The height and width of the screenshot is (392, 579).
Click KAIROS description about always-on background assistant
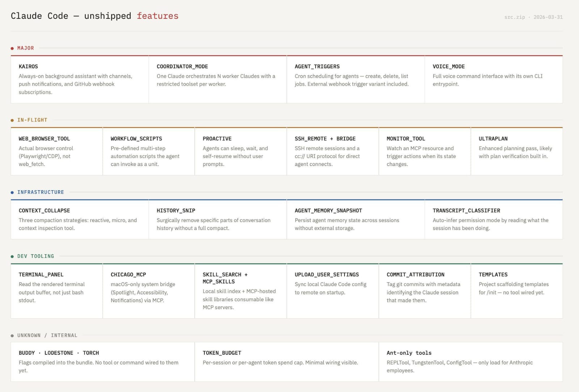pyautogui.click(x=75, y=84)
